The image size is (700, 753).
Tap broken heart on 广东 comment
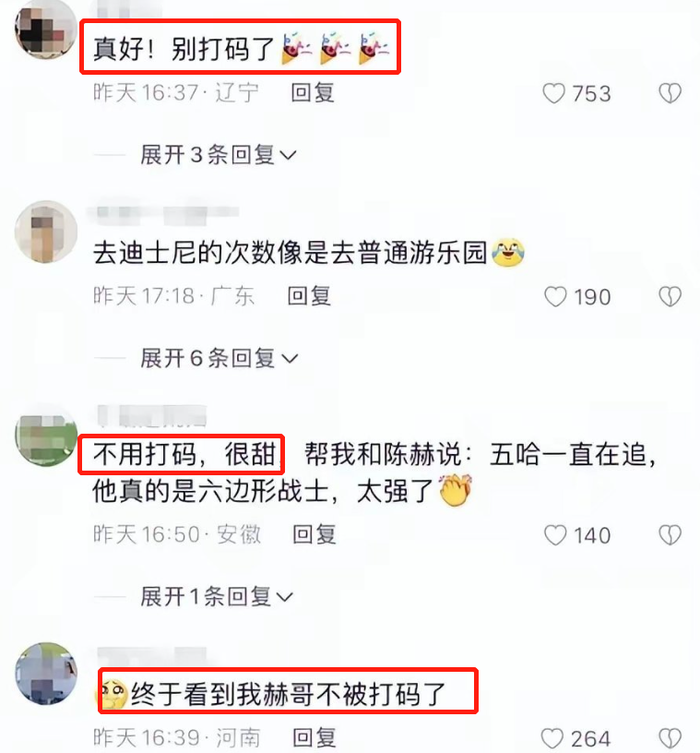point(670,297)
